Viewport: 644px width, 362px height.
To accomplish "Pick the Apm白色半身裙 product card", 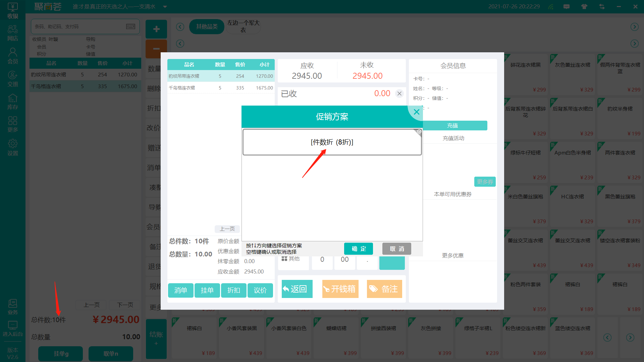I will click(x=572, y=162).
